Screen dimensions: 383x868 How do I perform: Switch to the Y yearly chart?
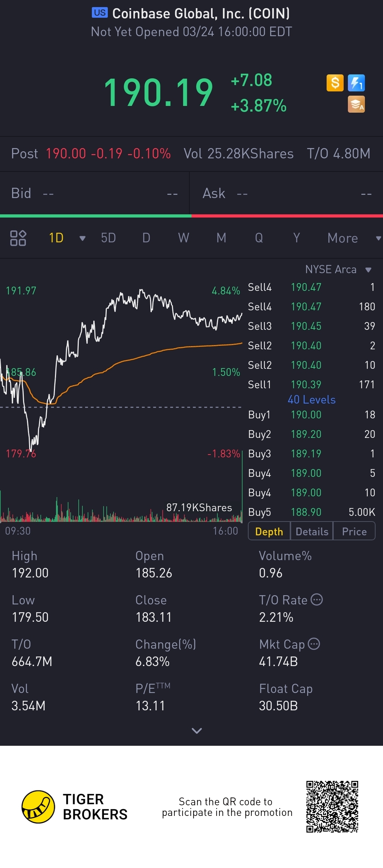click(x=296, y=238)
